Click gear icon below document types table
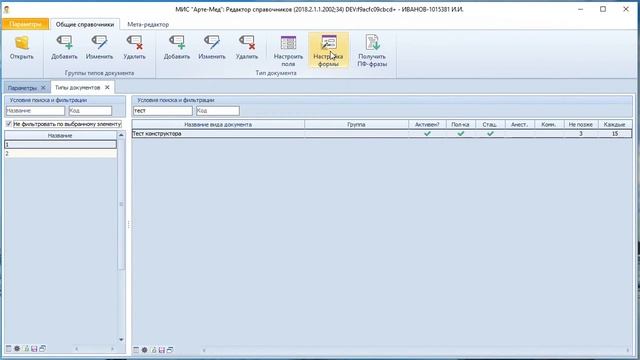The height and width of the screenshot is (360, 640). (x=144, y=350)
